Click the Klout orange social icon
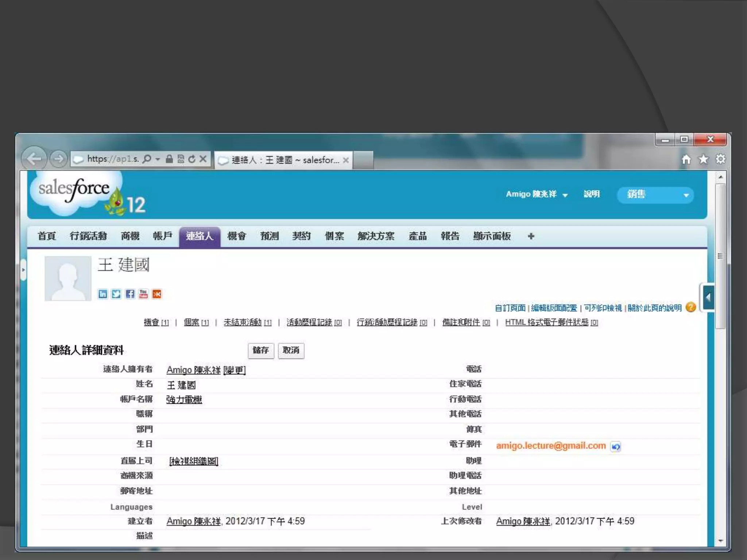 157,294
